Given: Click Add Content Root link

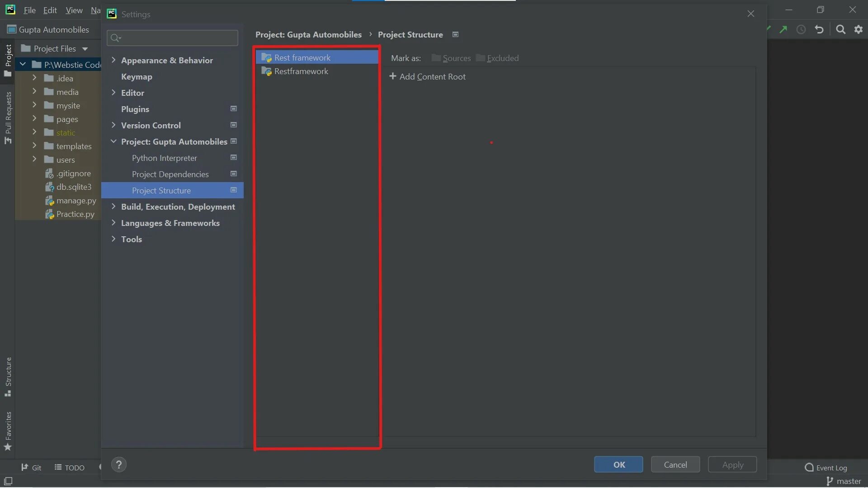Looking at the screenshot, I should (427, 77).
